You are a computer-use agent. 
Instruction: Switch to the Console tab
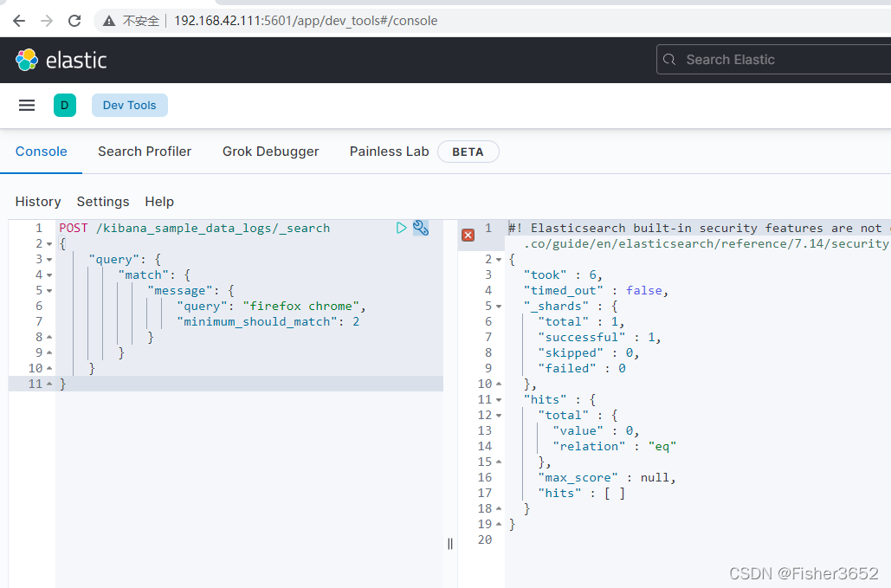(41, 152)
